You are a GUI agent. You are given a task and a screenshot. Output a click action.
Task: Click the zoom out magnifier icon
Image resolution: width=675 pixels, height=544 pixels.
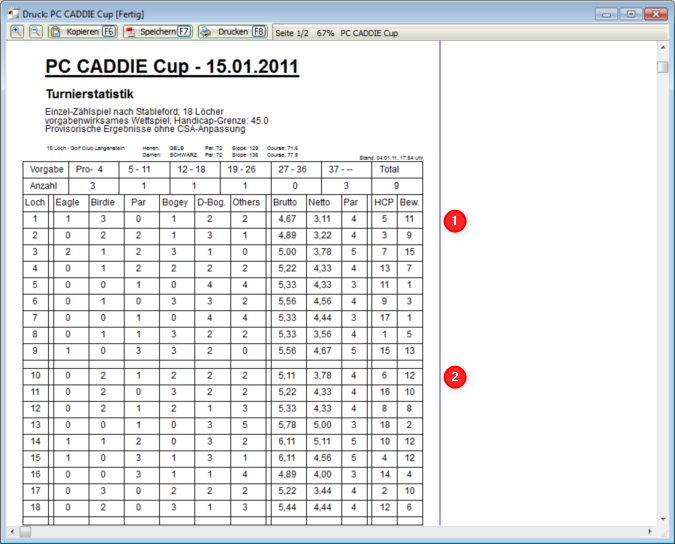pos(35,32)
